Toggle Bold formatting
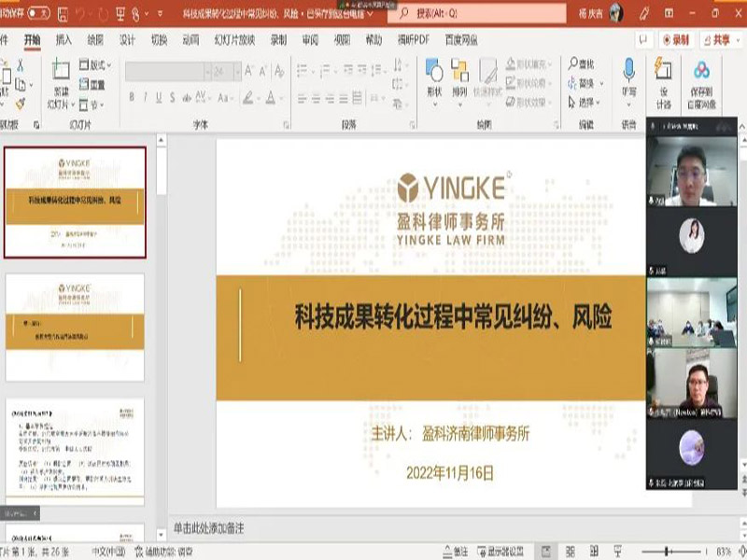Viewport: 747px width, 560px height. coord(132,98)
